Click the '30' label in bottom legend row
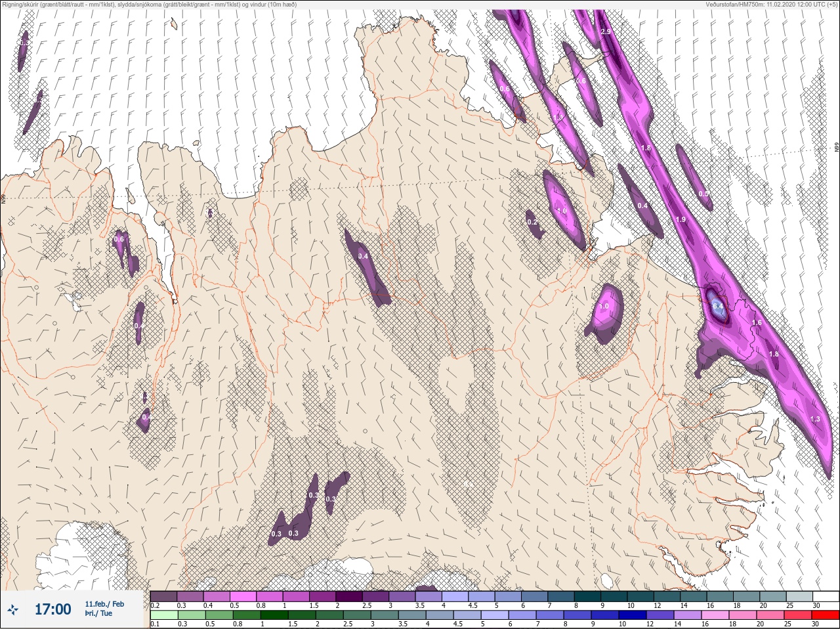Image resolution: width=840 pixels, height=629 pixels. pos(816,624)
